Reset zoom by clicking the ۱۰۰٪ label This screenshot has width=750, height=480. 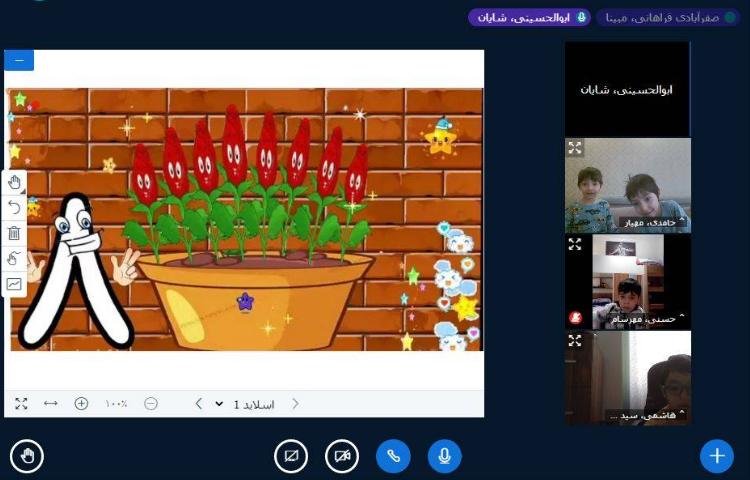(116, 404)
